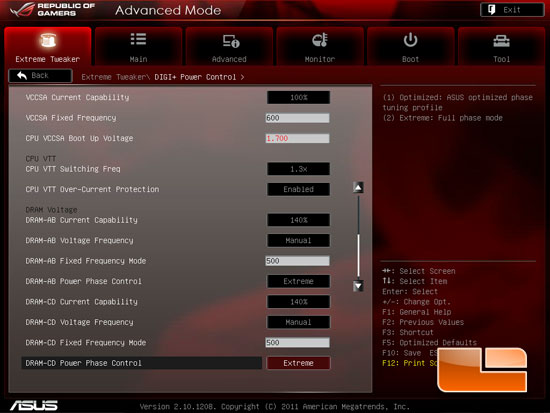Select DRAM-AB Voltage Frequency label
This screenshot has width=550, height=413.
[79, 240]
